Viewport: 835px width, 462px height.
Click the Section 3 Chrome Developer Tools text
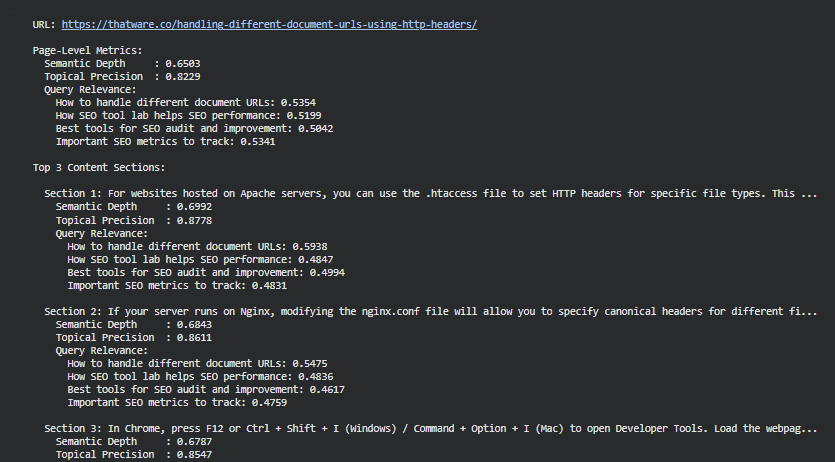tap(430, 428)
